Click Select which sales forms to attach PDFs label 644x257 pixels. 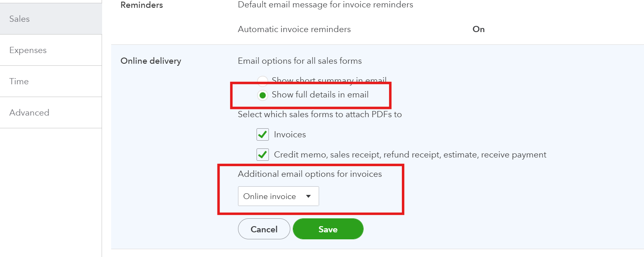click(320, 114)
